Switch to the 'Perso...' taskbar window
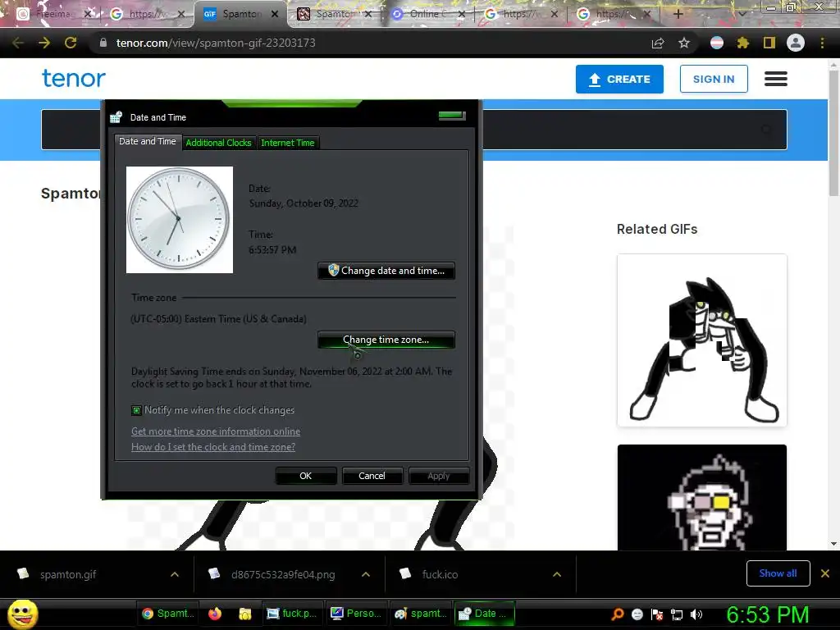 pos(356,614)
